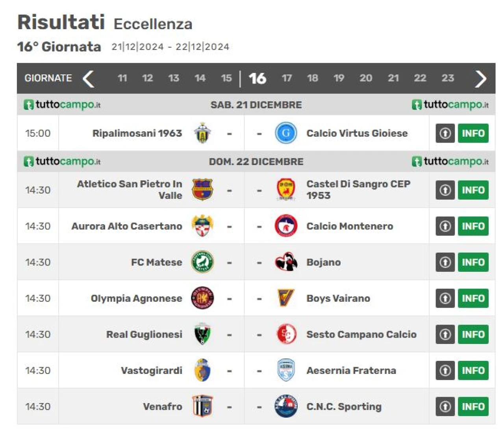Select giornata 17 in the navigation bar
504x433 pixels.
[x=287, y=78]
